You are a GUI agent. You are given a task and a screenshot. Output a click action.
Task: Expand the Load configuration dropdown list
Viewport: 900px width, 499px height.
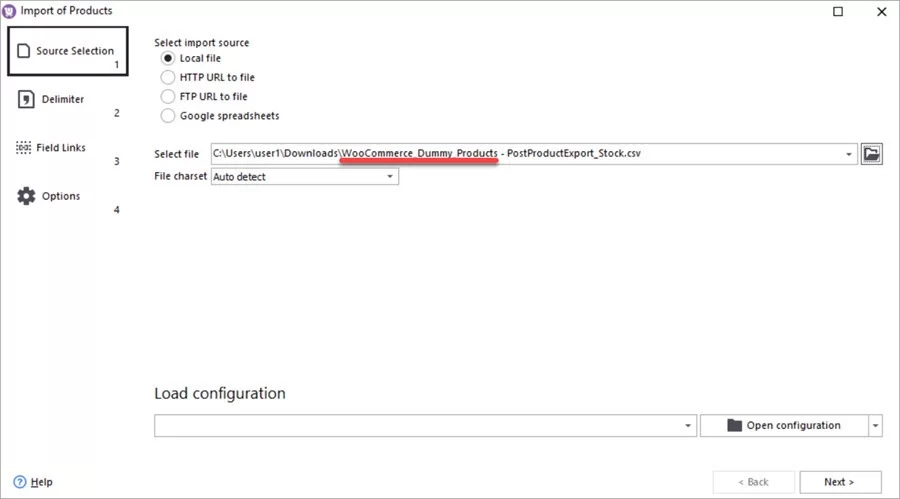tap(688, 426)
